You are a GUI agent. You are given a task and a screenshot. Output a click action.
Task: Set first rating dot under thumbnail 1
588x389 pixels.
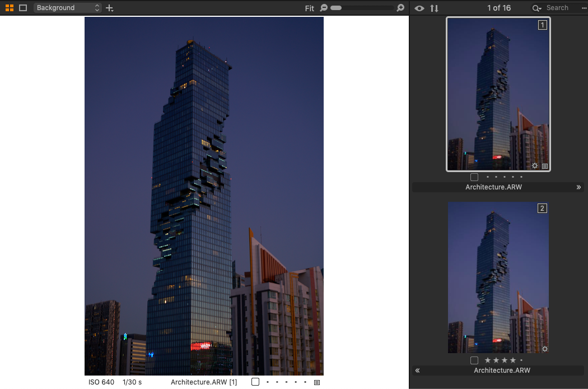tap(488, 177)
